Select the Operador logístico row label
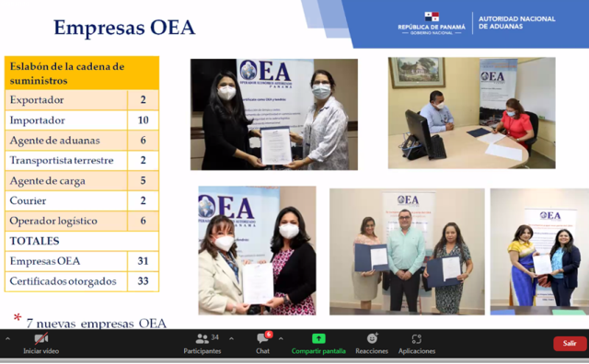 (53, 221)
